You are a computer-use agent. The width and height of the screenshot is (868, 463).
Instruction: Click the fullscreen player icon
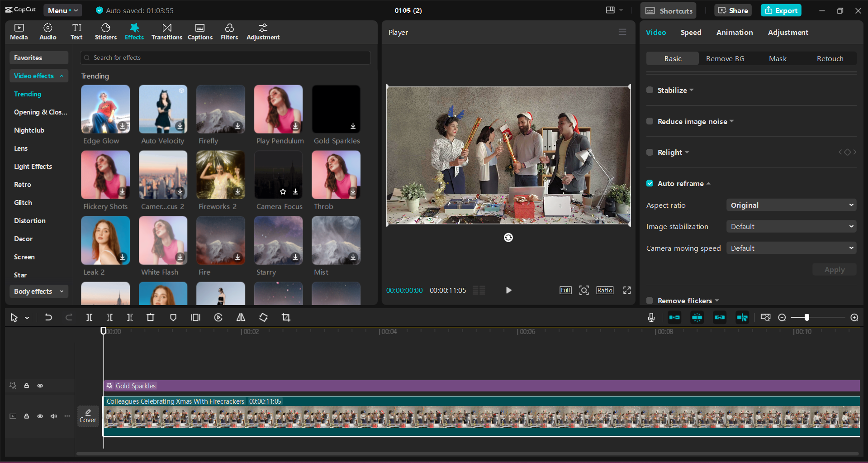pyautogui.click(x=626, y=290)
